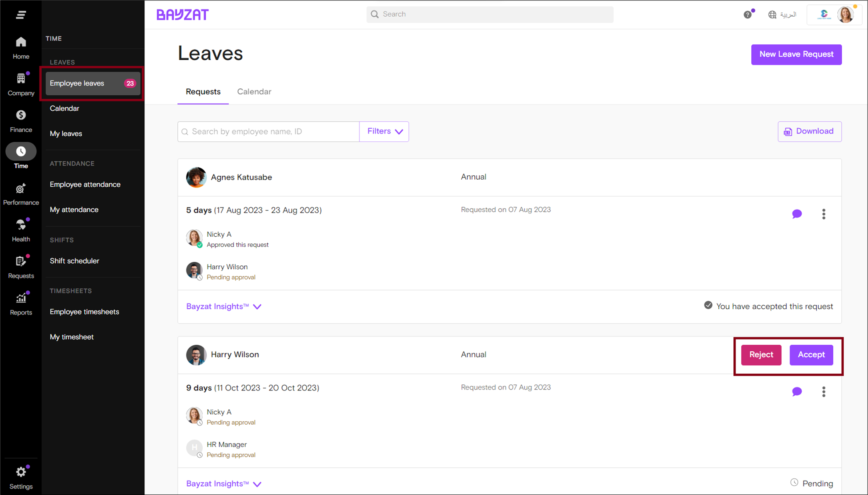Viewport: 868px width, 495px height.
Task: Open the Home section from sidebar
Action: [21, 46]
